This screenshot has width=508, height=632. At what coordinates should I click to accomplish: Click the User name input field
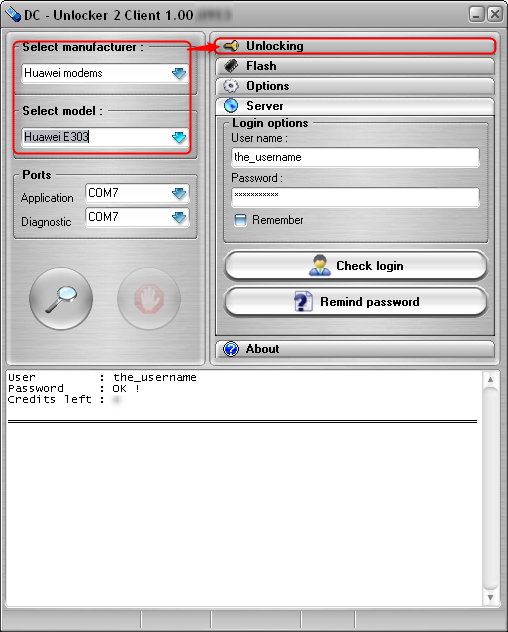356,157
